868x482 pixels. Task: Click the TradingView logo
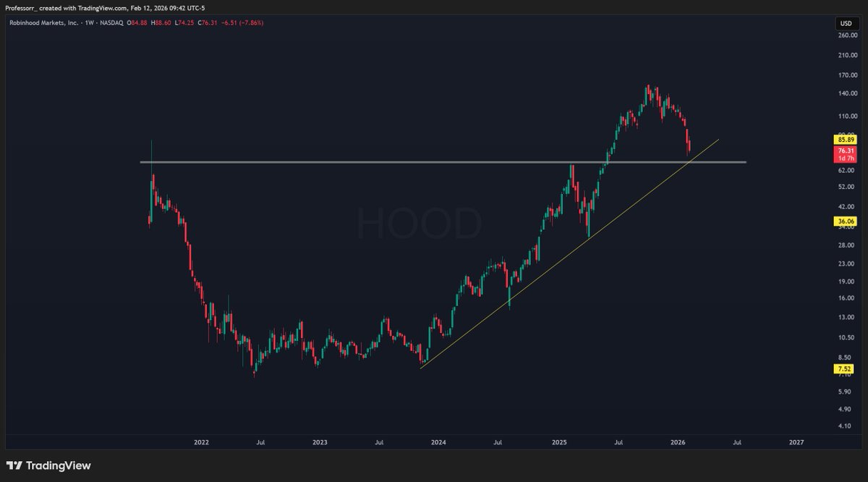pyautogui.click(x=48, y=466)
